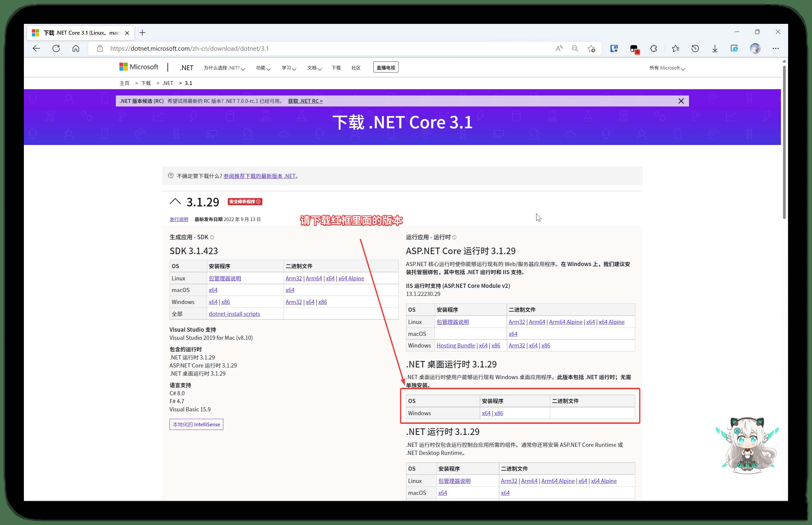Viewport: 812px width, 525px height.
Task: Download ASP.NET Core macOS x64 binary
Action: click(513, 334)
